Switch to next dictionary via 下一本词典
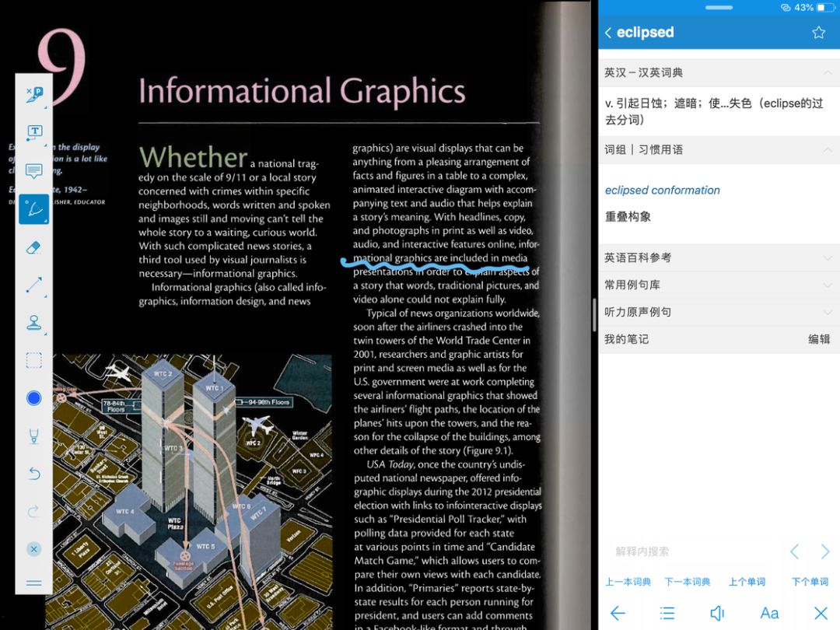The image size is (840, 630). click(x=687, y=582)
